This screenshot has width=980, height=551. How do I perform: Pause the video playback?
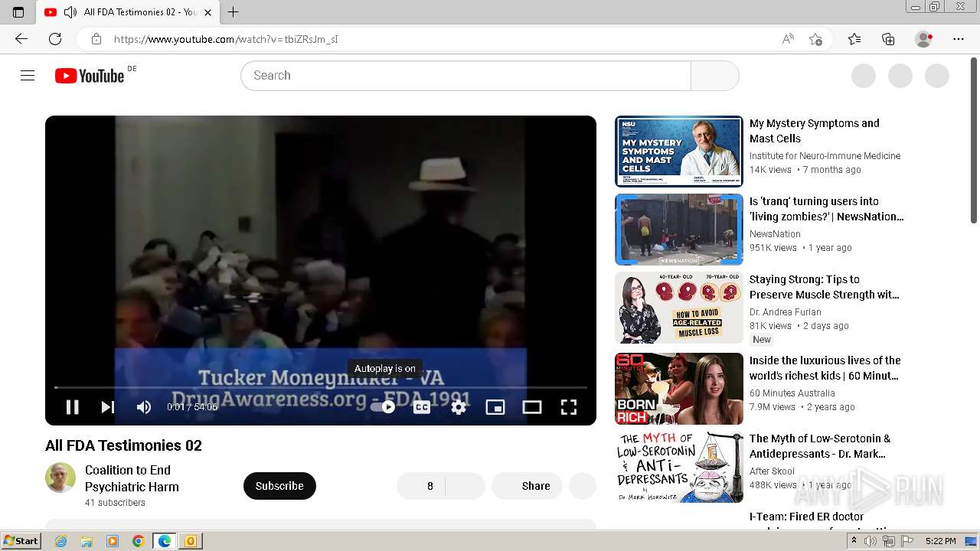tap(72, 407)
